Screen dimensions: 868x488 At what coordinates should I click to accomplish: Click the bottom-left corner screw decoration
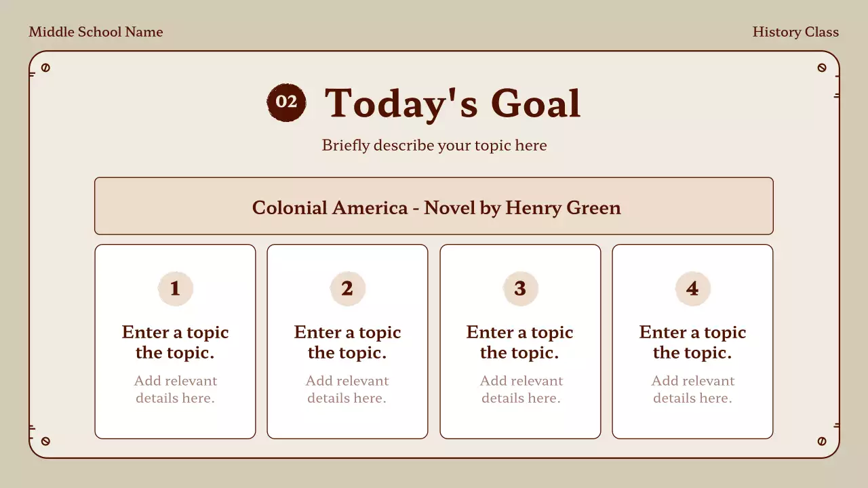(45, 441)
